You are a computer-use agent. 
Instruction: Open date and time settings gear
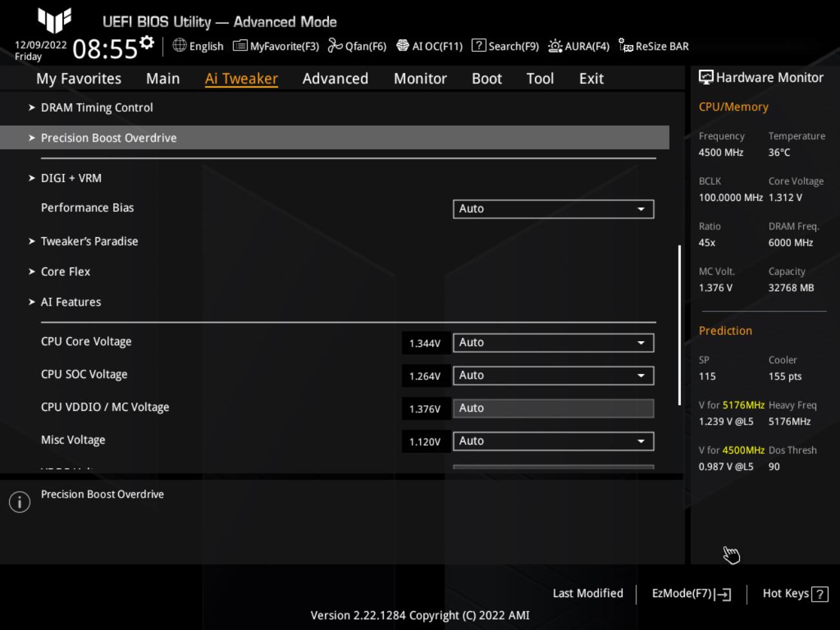click(147, 43)
